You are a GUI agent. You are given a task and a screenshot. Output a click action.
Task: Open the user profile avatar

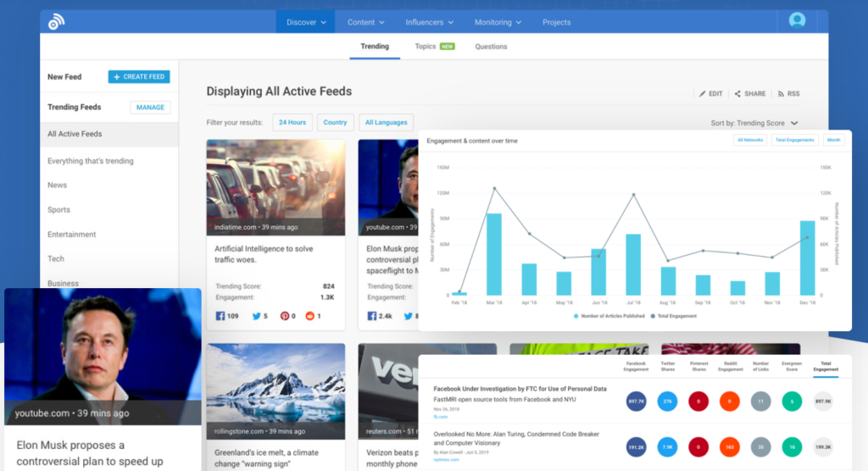coord(797,21)
